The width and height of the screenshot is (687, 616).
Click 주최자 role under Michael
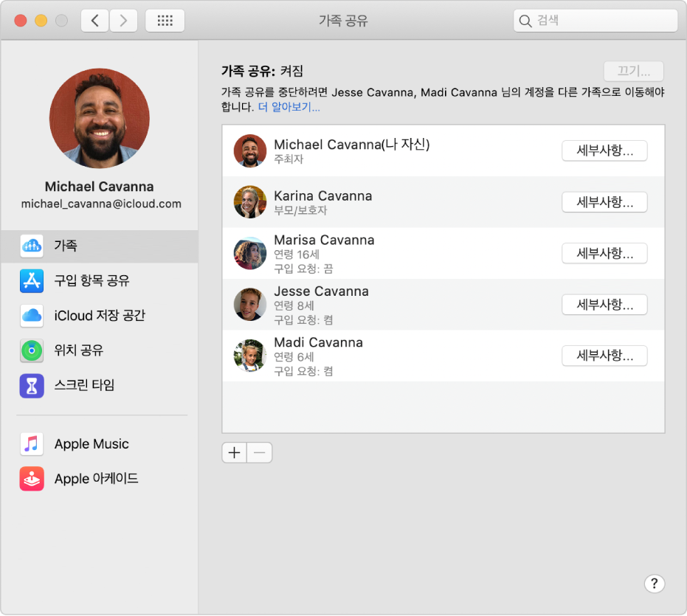tap(289, 159)
